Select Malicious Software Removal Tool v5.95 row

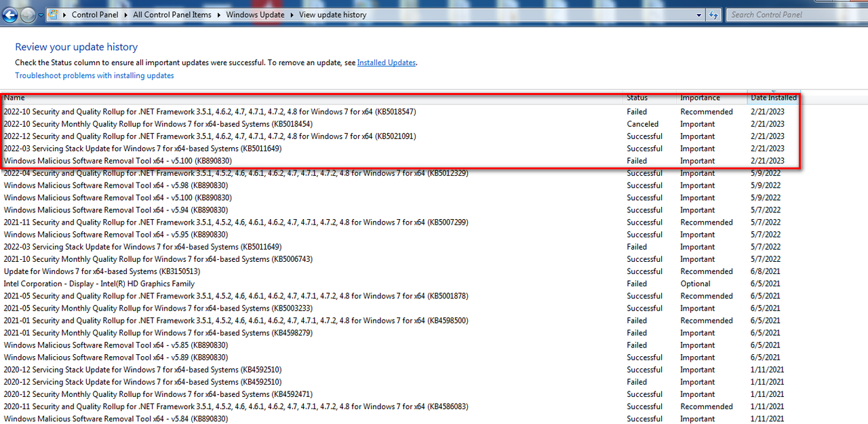click(400, 235)
